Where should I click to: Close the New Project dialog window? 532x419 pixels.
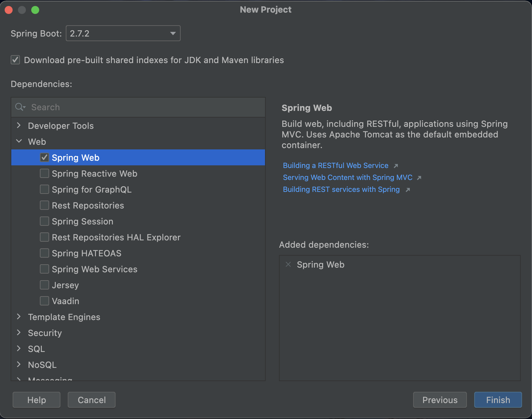9,10
